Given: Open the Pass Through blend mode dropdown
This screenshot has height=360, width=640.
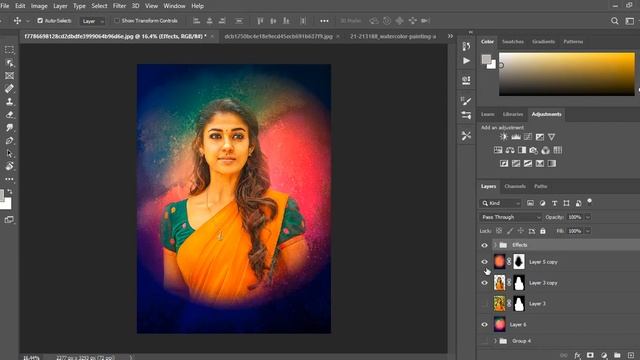Looking at the screenshot, I should click(x=510, y=217).
